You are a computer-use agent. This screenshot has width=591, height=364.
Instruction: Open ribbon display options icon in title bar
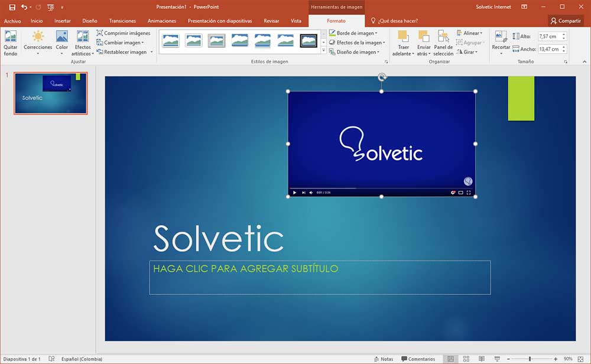point(524,6)
